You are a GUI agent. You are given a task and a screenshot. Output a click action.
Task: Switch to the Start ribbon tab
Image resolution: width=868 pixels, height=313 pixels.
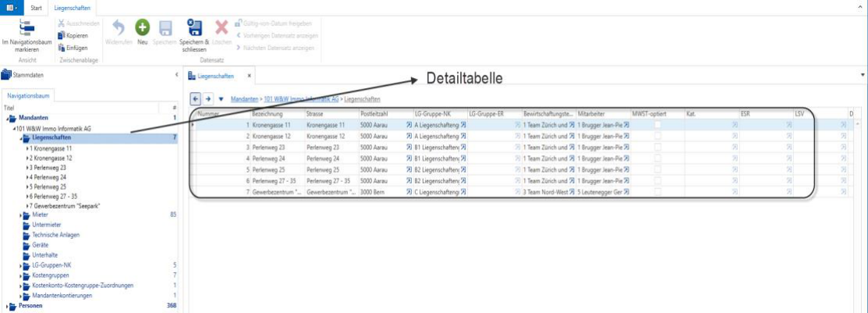(37, 8)
